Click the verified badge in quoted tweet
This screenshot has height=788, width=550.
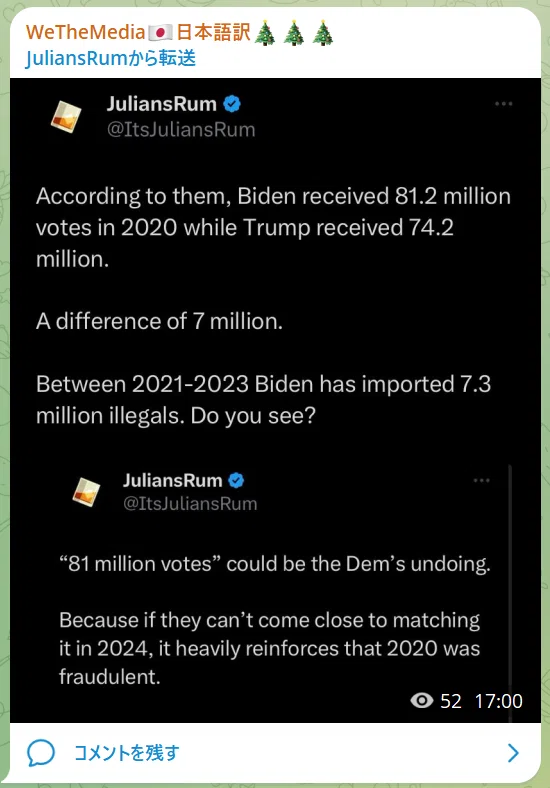236,480
